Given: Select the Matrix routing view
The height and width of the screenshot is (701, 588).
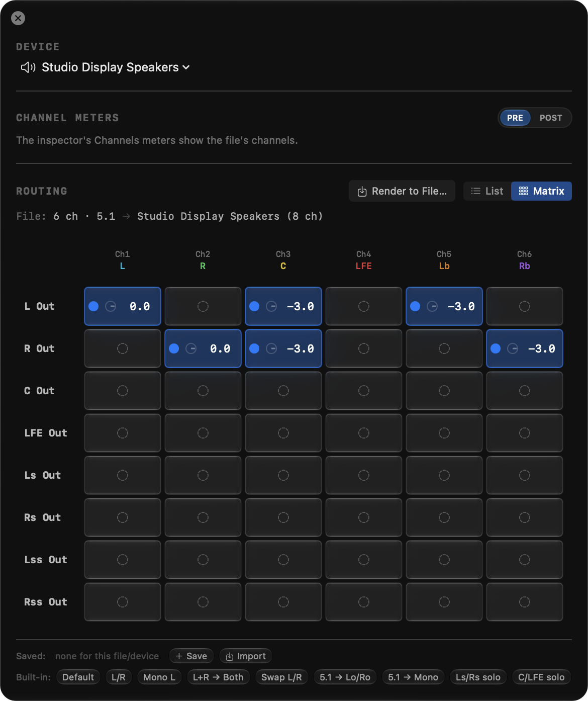Looking at the screenshot, I should (541, 191).
